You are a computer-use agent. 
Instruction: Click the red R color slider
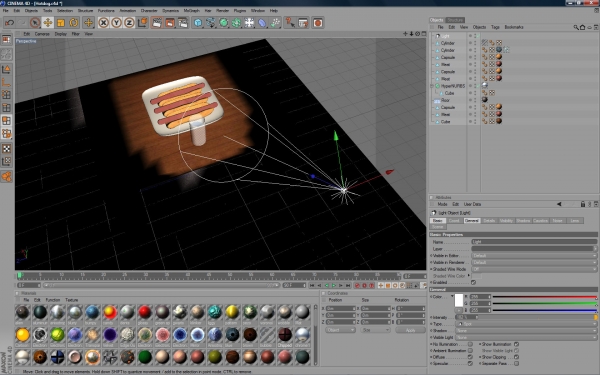[545, 297]
